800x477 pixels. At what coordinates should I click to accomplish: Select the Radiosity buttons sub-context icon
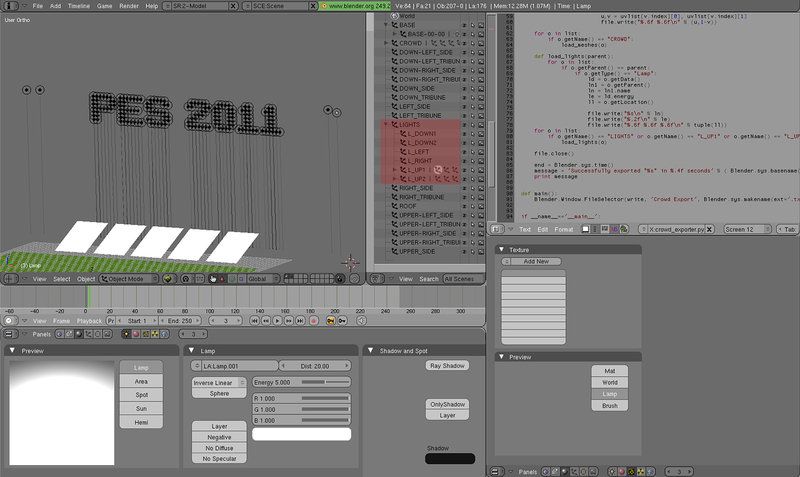pos(155,334)
